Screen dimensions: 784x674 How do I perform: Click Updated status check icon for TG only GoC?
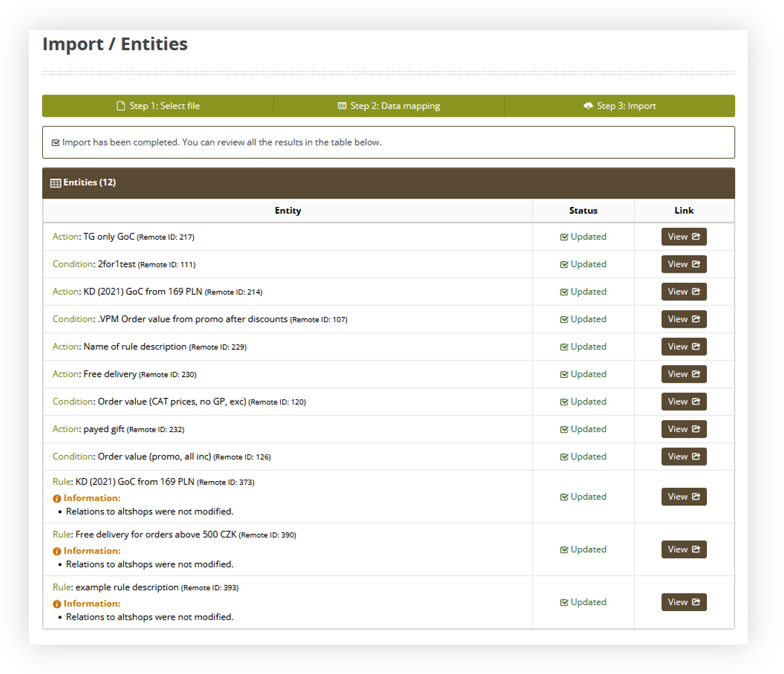[564, 237]
